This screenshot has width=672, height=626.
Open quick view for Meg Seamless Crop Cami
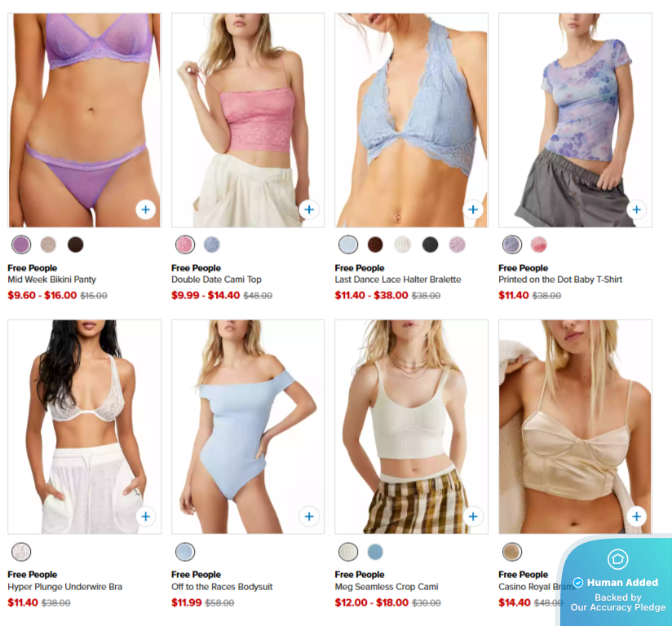coord(473,516)
